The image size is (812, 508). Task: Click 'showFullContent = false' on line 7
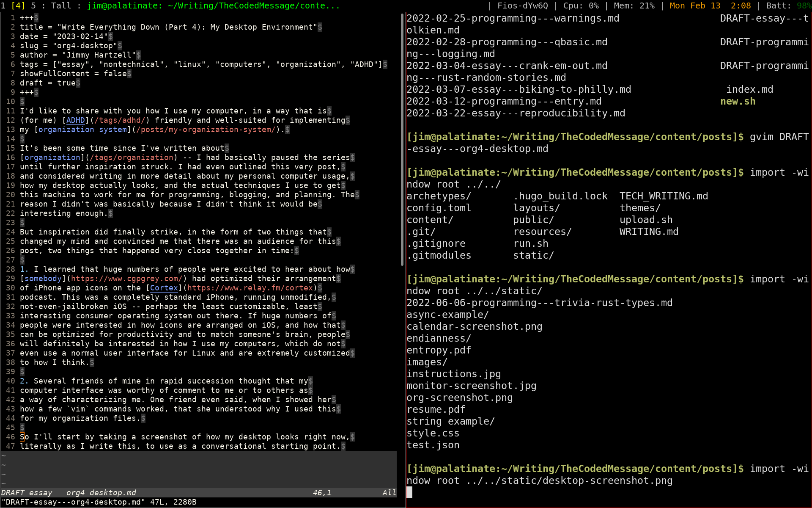tap(73, 74)
